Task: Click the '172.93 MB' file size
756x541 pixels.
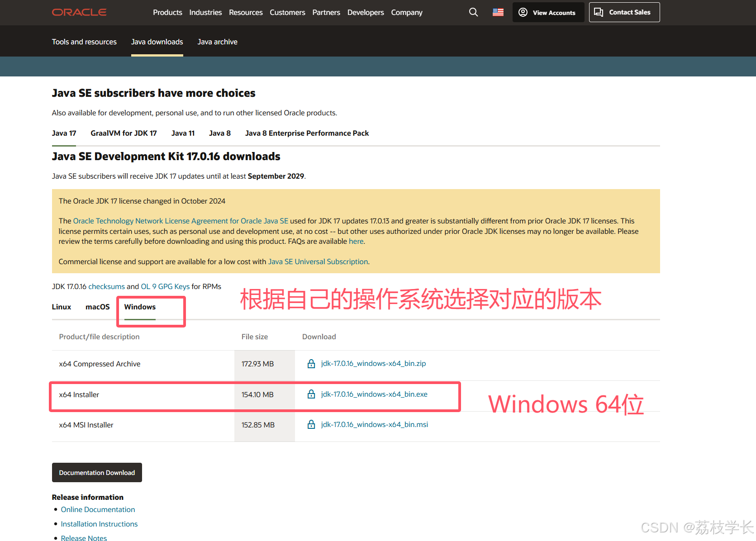Action: click(x=257, y=364)
